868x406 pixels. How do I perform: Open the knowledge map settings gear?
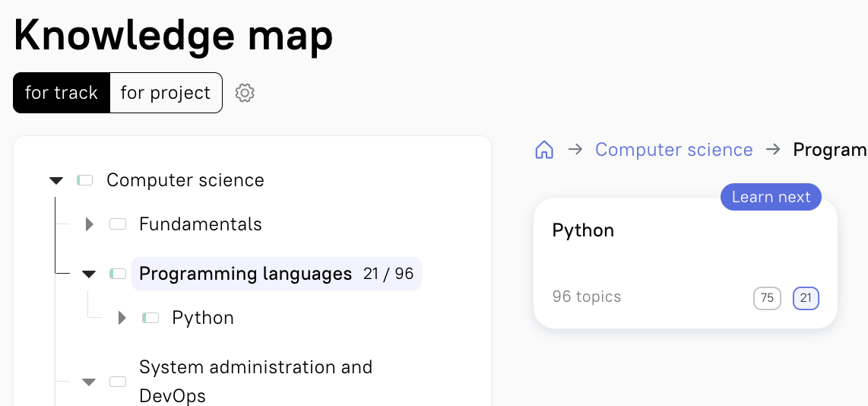click(245, 93)
